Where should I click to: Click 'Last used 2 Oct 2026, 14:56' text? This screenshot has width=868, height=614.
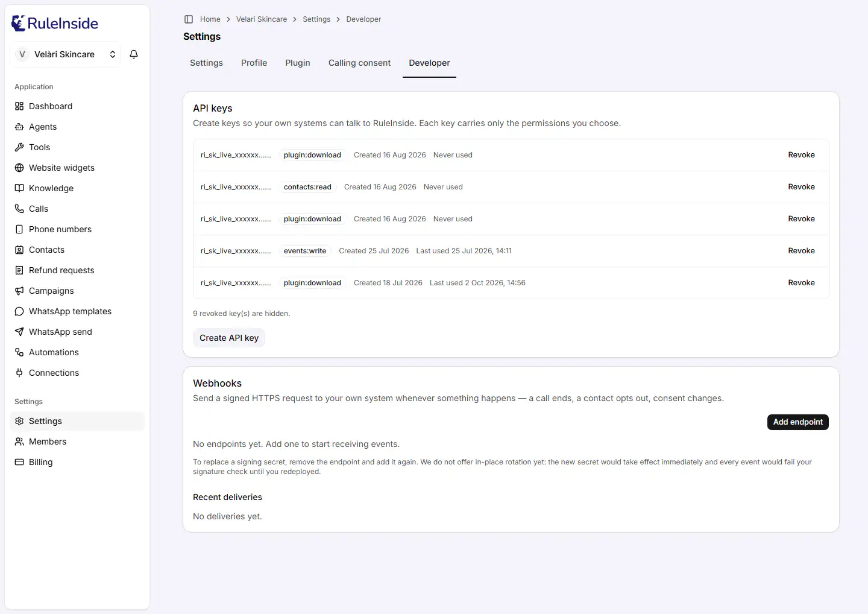(477, 283)
